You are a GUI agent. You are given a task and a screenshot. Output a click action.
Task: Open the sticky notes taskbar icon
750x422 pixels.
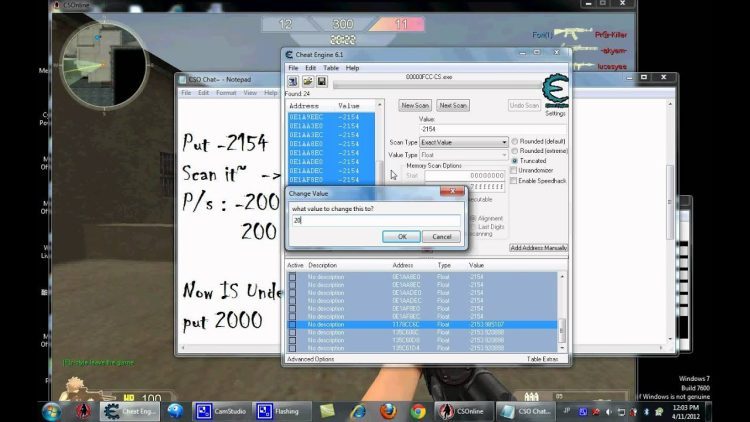coord(327,411)
